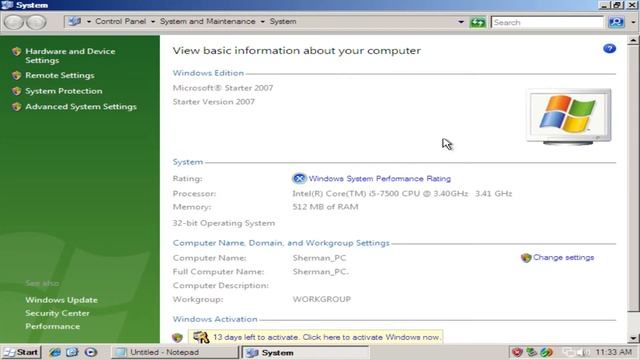
Task: Open Hardware and Device Settings
Action: click(x=70, y=56)
